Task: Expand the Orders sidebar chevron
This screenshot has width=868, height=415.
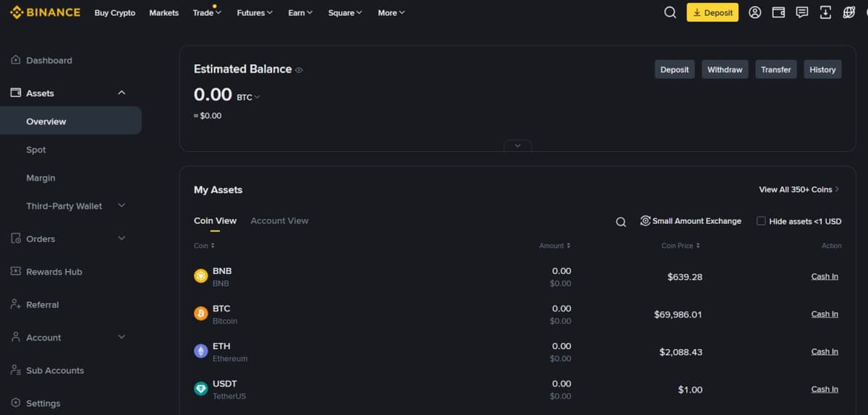Action: [122, 238]
